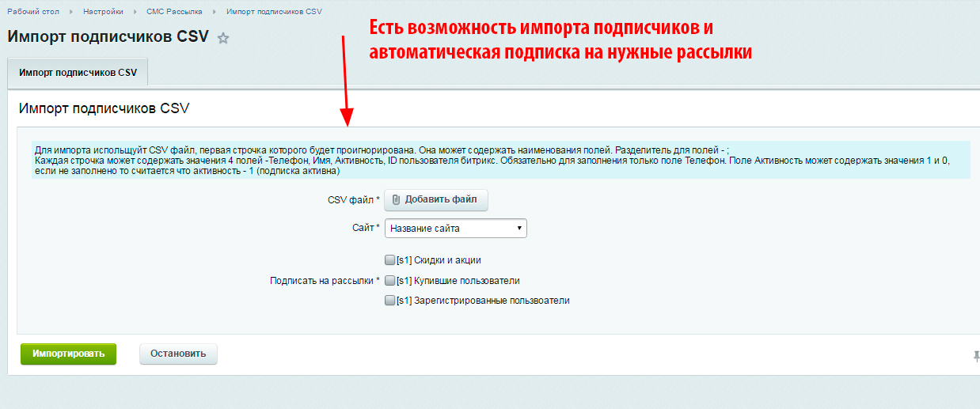The height and width of the screenshot is (409, 980).
Task: Tick the Зарегистрированные пользователи checkbox
Action: (x=389, y=301)
